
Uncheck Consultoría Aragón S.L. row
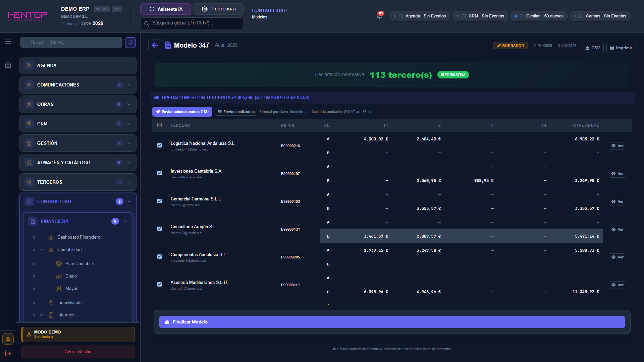[x=159, y=229]
